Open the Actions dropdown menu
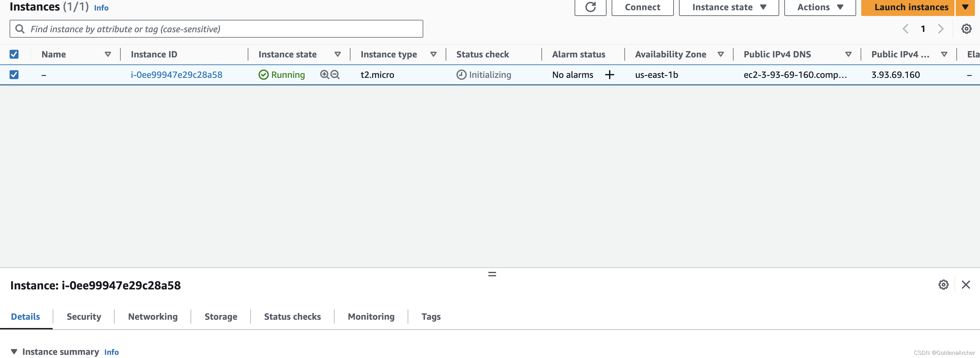The width and height of the screenshot is (980, 358). coord(819,7)
